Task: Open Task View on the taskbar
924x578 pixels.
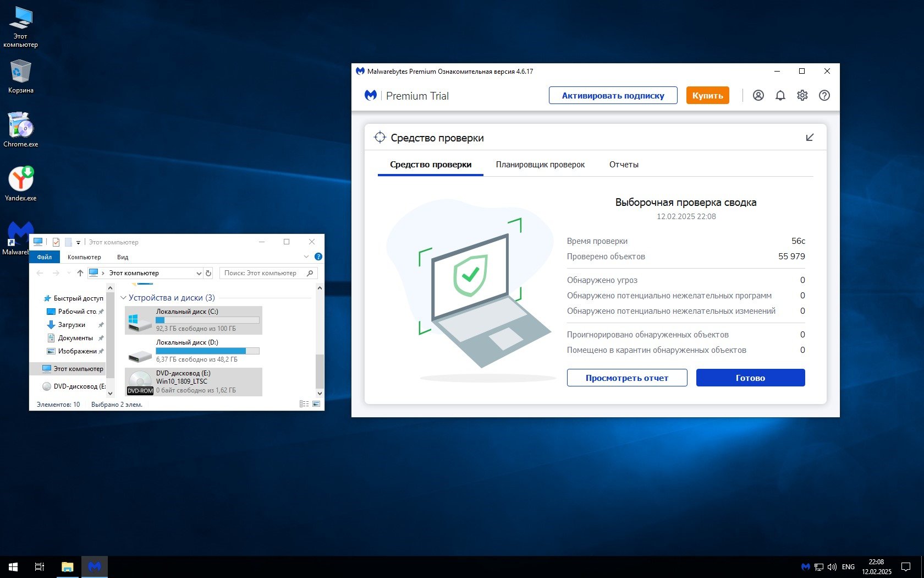Action: [x=40, y=566]
